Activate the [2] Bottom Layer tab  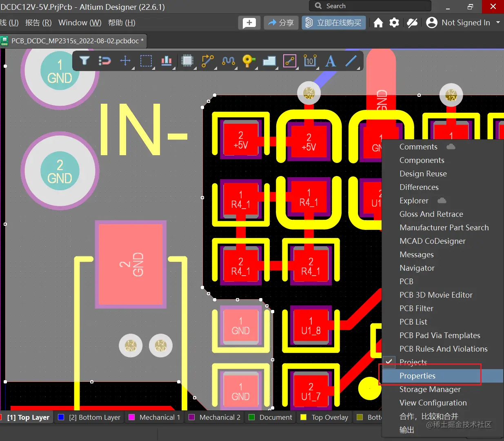[89, 417]
